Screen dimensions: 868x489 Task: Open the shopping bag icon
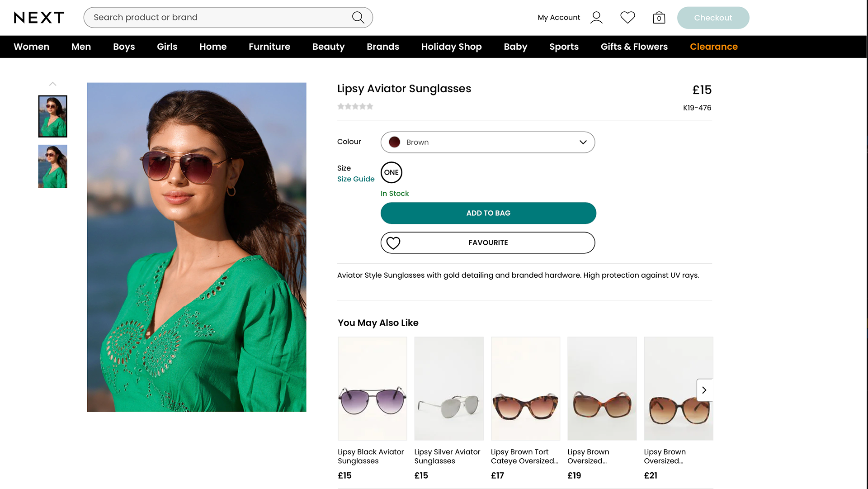point(659,18)
